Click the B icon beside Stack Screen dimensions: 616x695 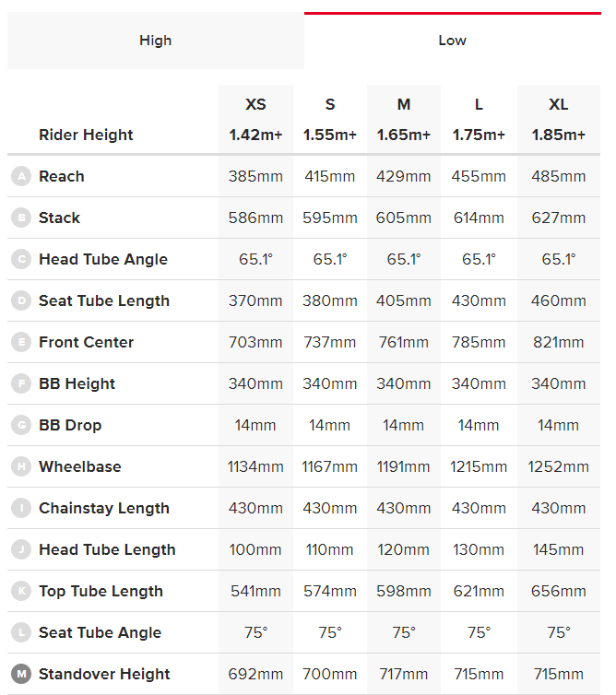[x=20, y=218]
